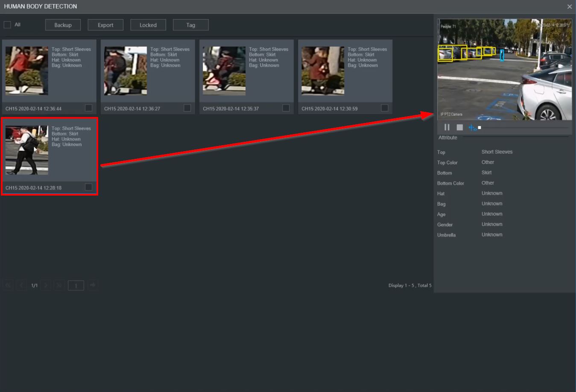Screen dimensions: 576x392
Task: Click the page number input field
Action: [x=76, y=286]
